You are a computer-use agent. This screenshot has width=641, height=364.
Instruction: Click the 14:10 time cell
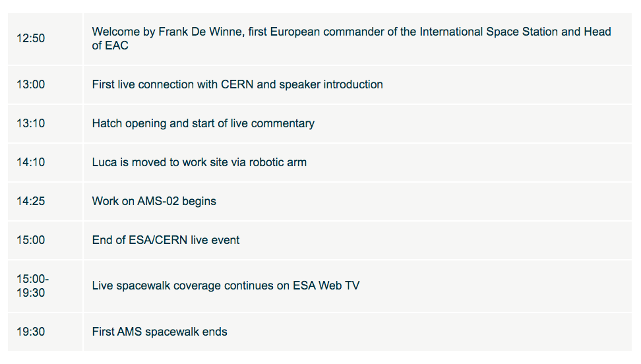45,162
